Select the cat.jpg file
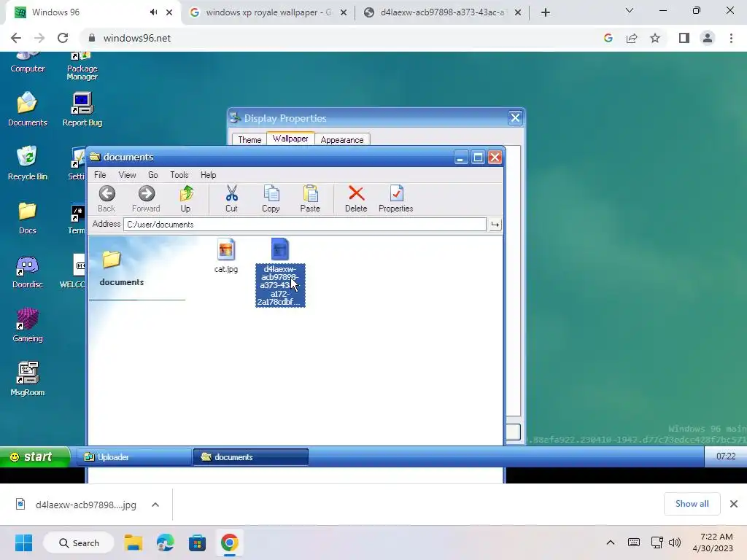 point(226,255)
